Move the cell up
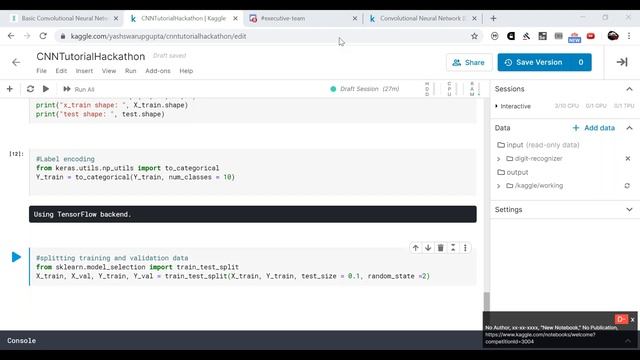This screenshot has height=360, width=640. (x=416, y=248)
